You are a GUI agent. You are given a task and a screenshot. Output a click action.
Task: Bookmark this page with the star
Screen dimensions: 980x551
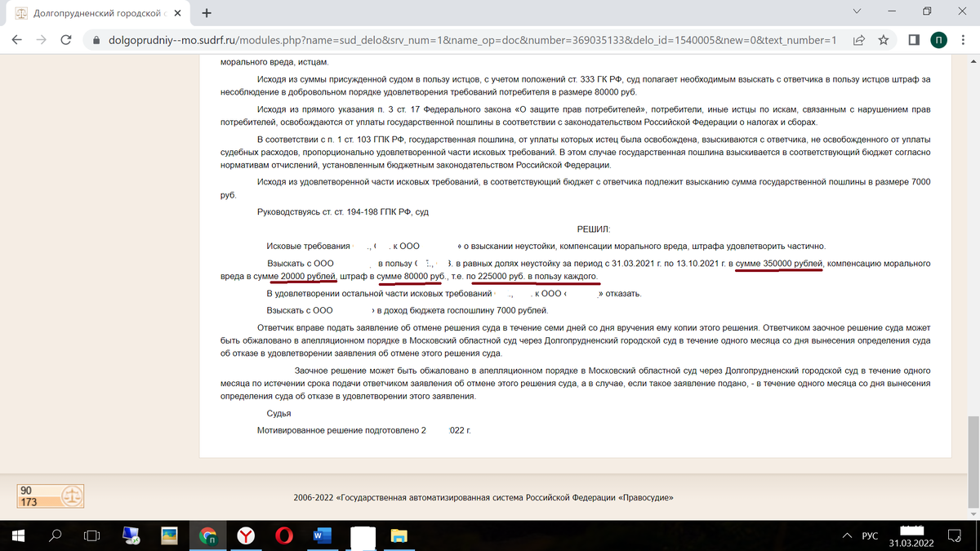(x=883, y=39)
